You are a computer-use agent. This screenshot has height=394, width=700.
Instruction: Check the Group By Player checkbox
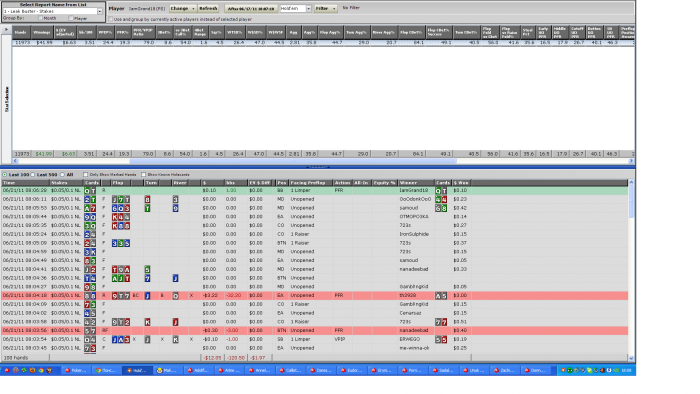[71, 18]
